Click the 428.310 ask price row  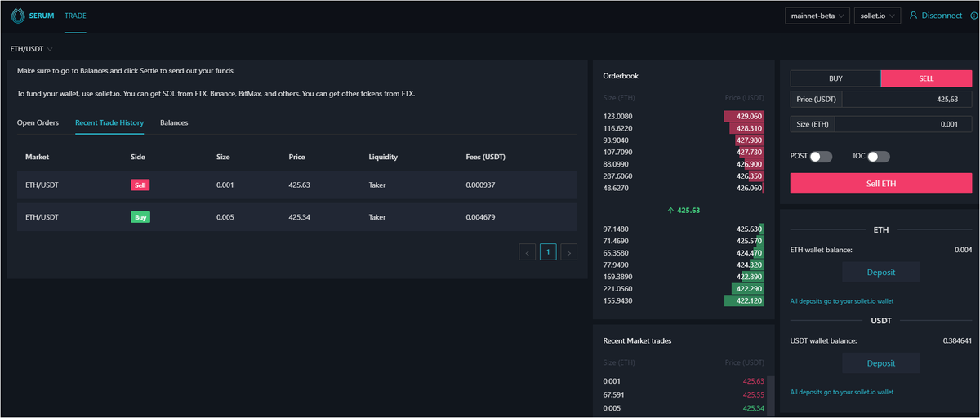click(x=749, y=128)
